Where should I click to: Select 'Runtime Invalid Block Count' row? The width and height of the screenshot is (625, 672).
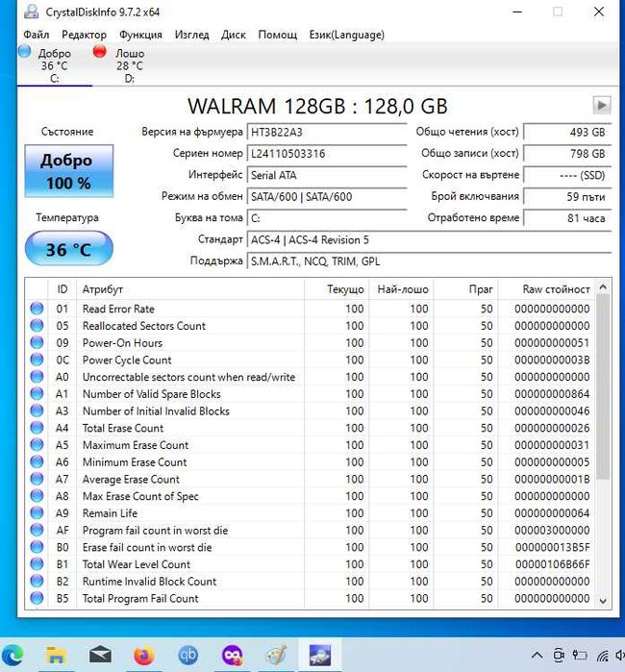(x=310, y=581)
